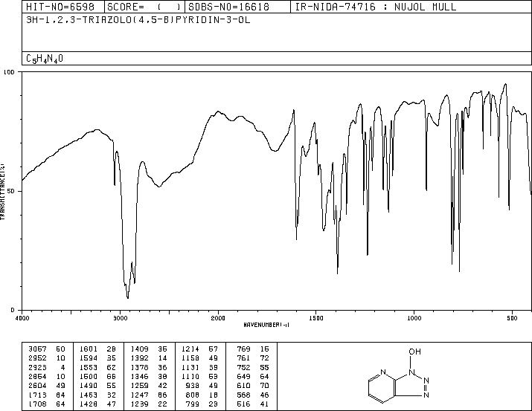Image resolution: width=532 pixels, height=411 pixels.
Task: Select the molecular formula C5H4N4O
Action: [x=45, y=59]
